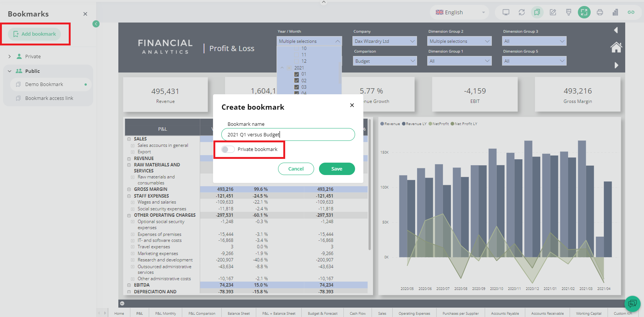The width and height of the screenshot is (644, 317).
Task: Toggle the green fullscreen icon
Action: [584, 12]
